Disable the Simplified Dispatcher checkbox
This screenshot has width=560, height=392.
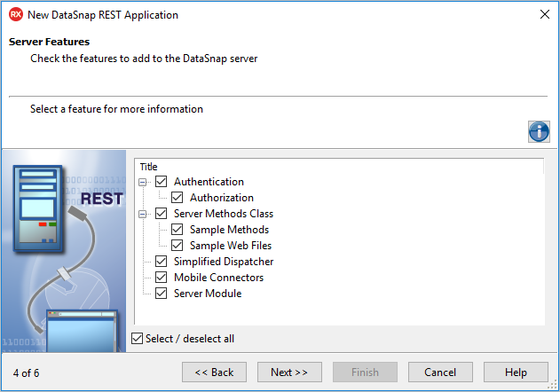click(161, 262)
